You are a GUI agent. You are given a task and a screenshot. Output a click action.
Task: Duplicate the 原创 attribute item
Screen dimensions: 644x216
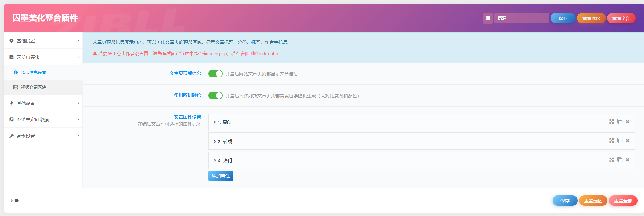coord(620,122)
